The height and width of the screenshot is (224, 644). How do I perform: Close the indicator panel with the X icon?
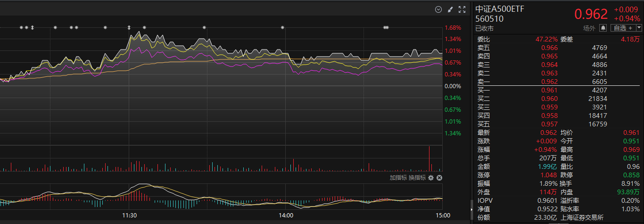click(439, 178)
